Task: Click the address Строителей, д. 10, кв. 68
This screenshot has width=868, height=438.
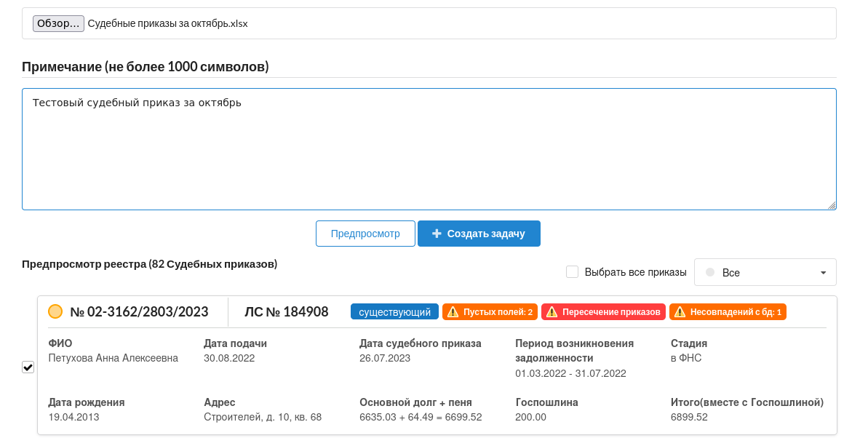Action: (263, 417)
